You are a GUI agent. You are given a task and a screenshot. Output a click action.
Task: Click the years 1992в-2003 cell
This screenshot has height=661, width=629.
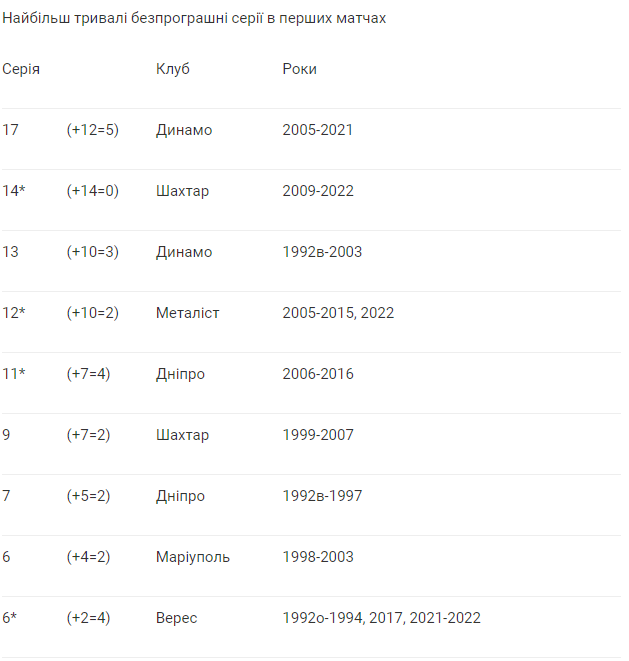tap(322, 252)
